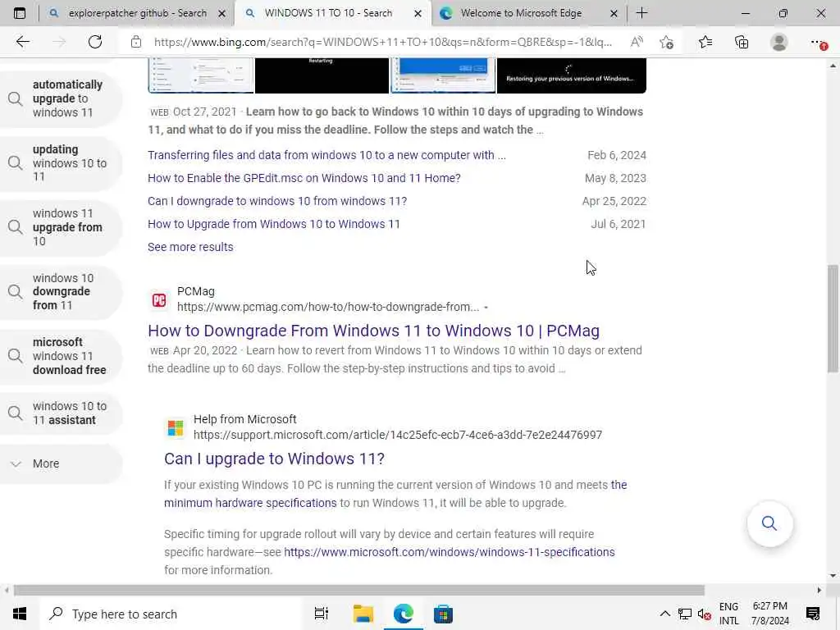Search automatically upgrade to windows 11
840x630 pixels.
pos(61,98)
